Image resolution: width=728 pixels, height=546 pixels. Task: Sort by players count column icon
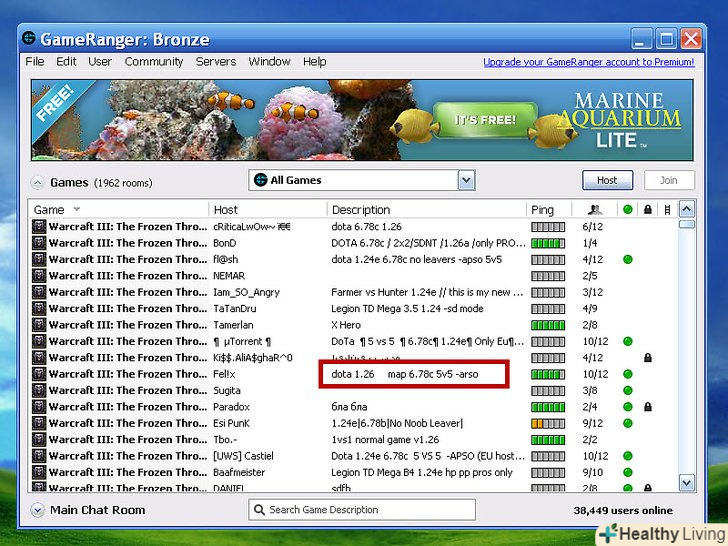point(594,210)
